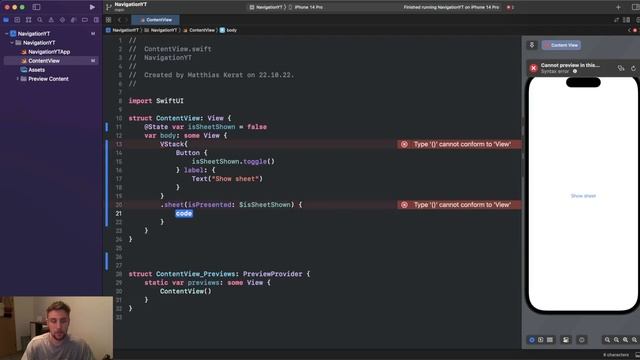Choose the iPhone 14 Pro destination

[x=306, y=7]
